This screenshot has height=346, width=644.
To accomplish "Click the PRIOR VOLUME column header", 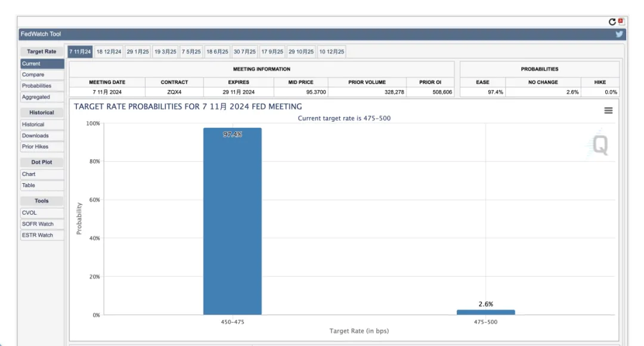I will coord(367,82).
